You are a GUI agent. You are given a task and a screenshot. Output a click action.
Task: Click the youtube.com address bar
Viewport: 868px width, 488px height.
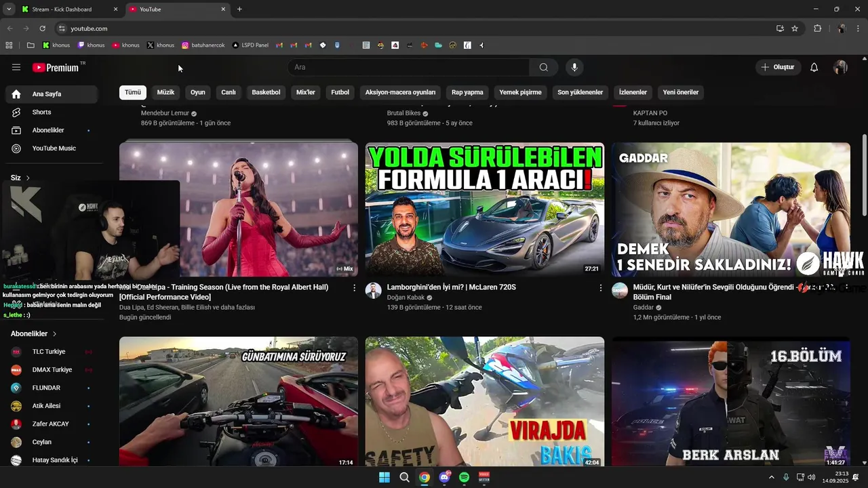click(414, 28)
